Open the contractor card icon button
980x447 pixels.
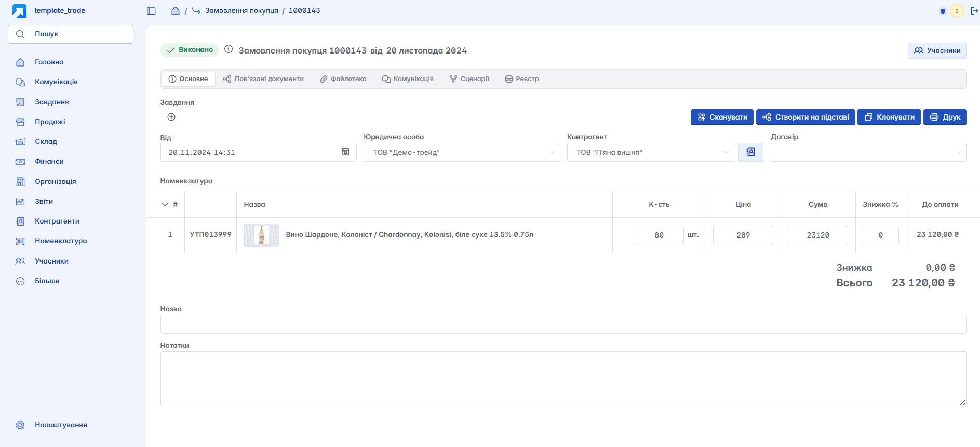click(x=750, y=152)
